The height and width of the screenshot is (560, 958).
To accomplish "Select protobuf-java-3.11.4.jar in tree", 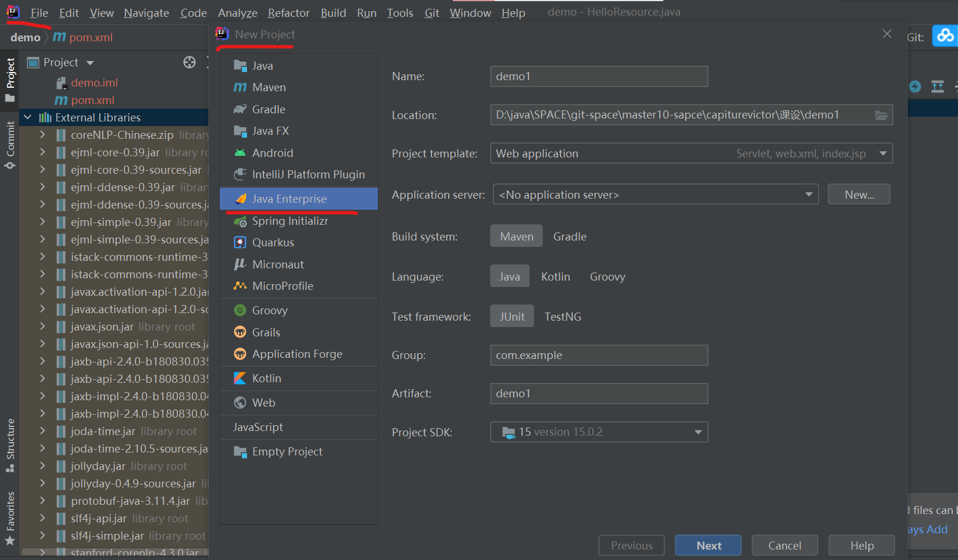I will point(130,501).
